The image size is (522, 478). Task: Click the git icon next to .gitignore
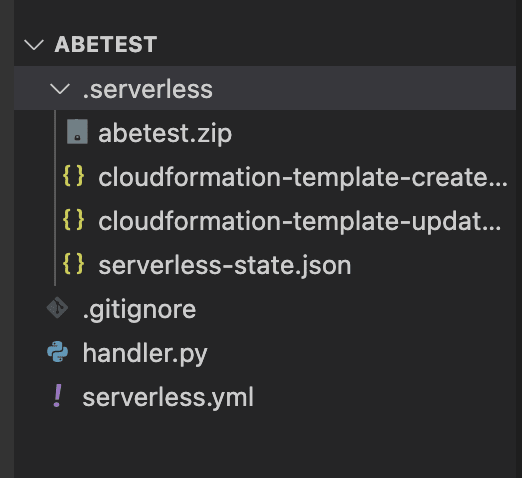[57, 308]
